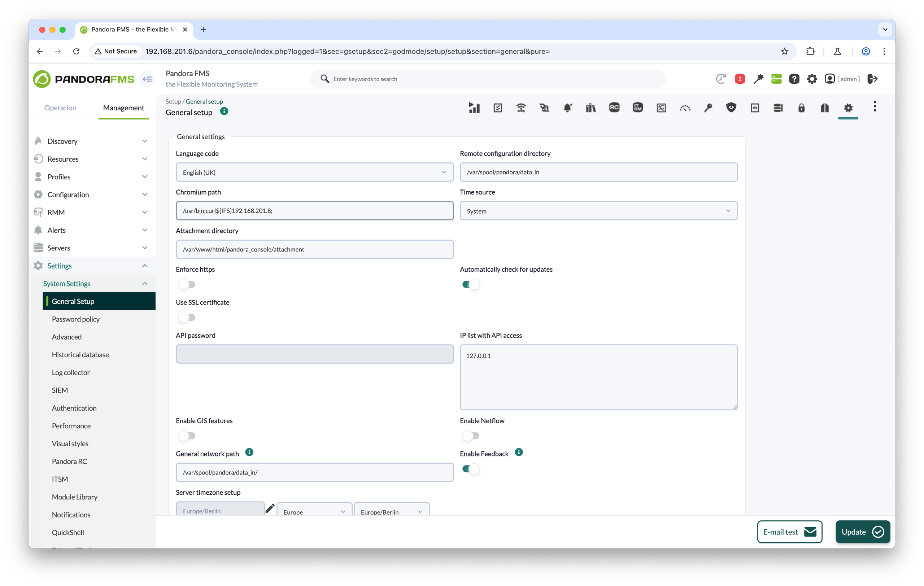Toggle the Use SSL certificate switch

click(187, 317)
